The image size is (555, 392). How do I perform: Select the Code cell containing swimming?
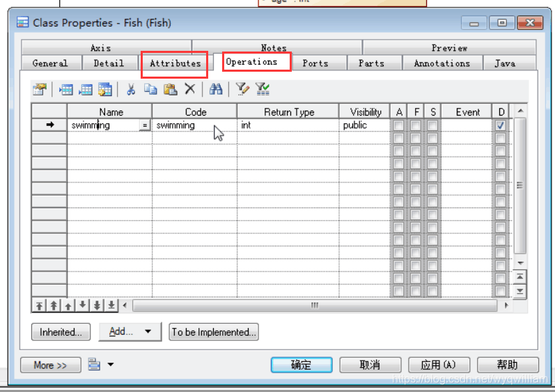point(194,125)
